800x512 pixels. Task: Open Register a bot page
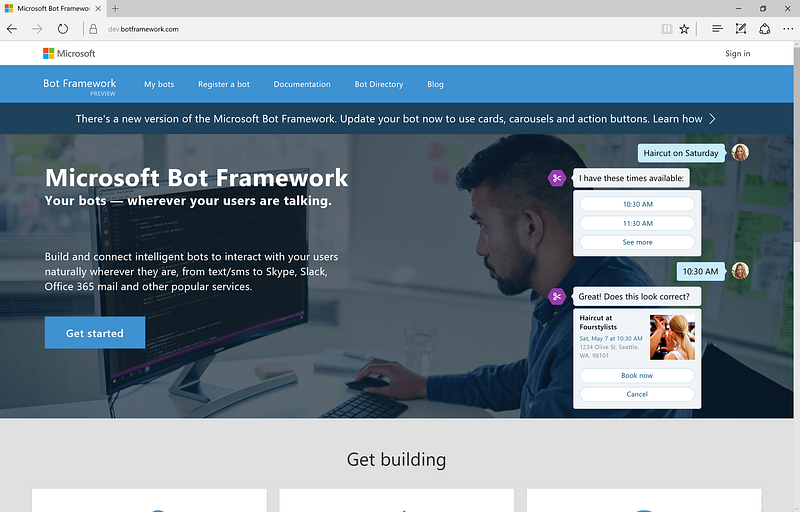coord(224,84)
